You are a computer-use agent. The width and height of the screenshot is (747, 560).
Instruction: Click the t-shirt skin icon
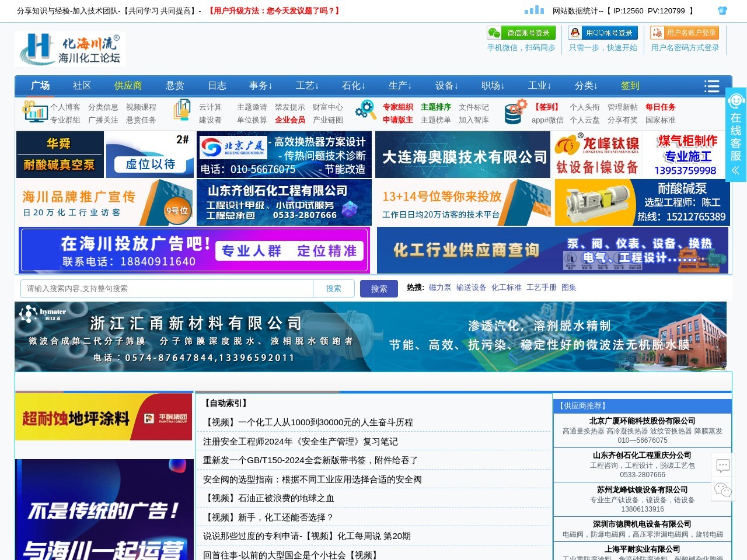pos(722,10)
